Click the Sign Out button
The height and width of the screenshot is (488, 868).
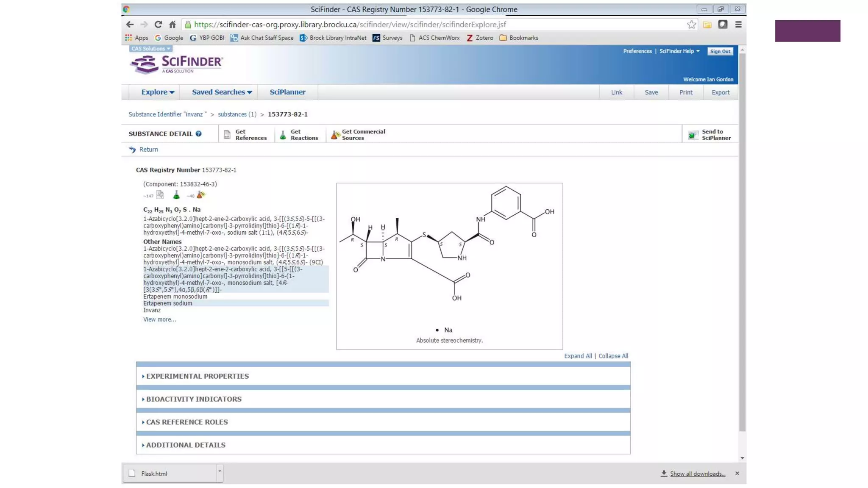(x=720, y=51)
